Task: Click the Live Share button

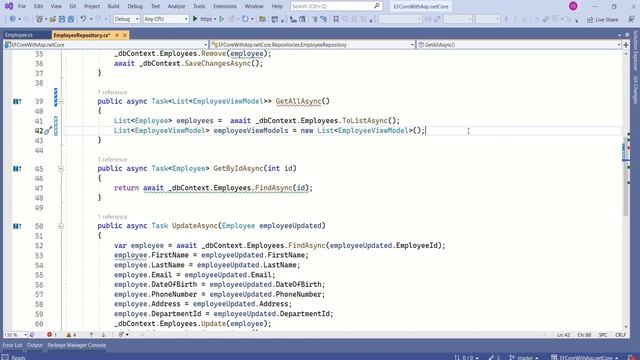Action: pos(602,20)
